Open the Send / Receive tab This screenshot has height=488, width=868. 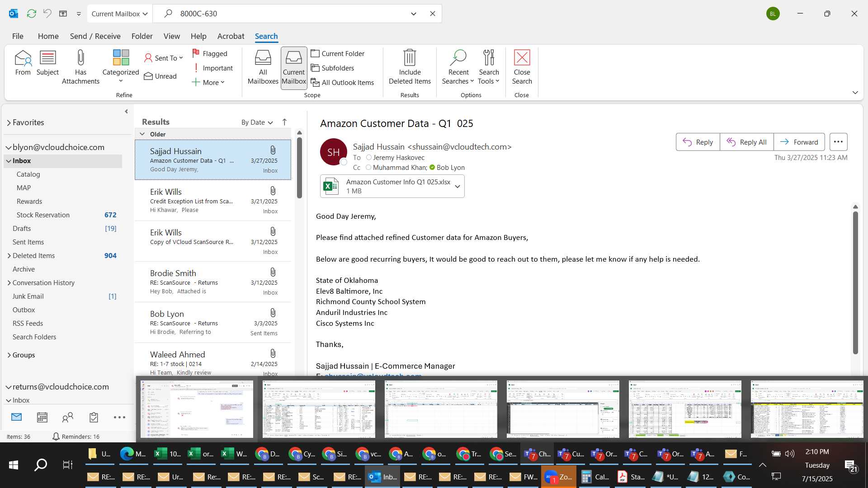point(95,36)
